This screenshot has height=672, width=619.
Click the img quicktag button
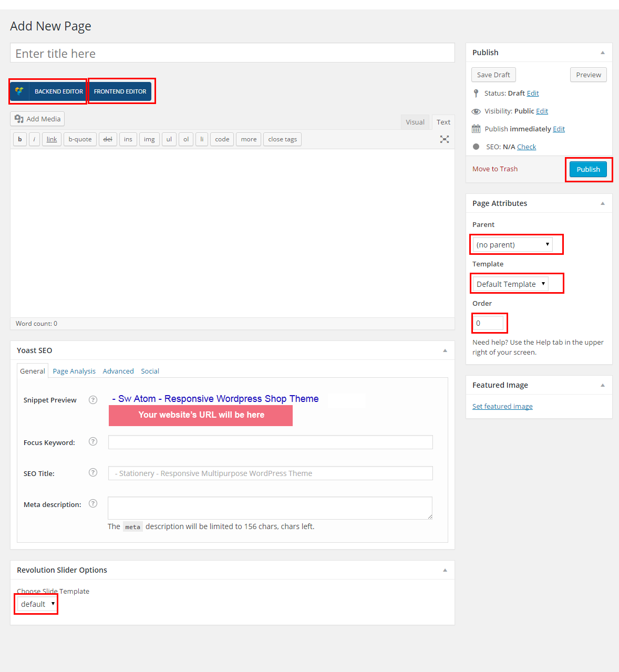(x=149, y=139)
